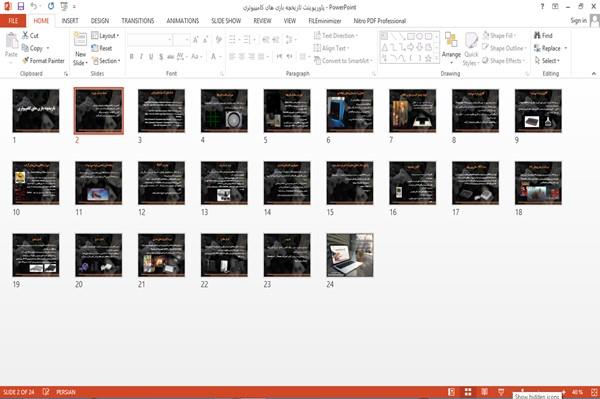Open Reading View from status bar
The height and width of the screenshot is (399, 600).
[484, 392]
